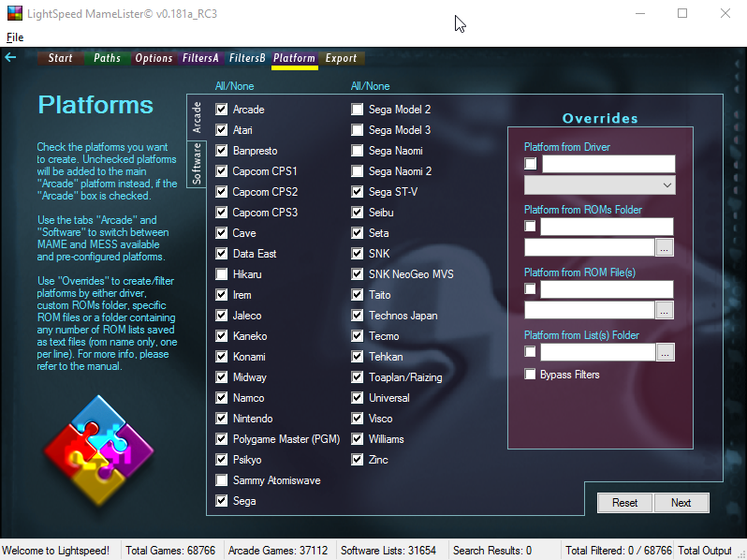Enable Sammy Atomiswave checkbox
The height and width of the screenshot is (560, 747).
222,479
